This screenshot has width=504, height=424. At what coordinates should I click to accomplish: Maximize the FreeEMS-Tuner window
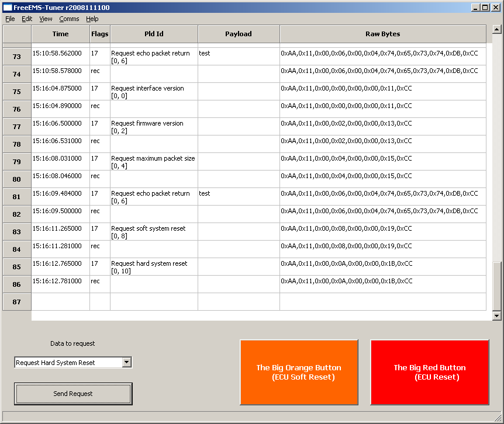point(486,8)
